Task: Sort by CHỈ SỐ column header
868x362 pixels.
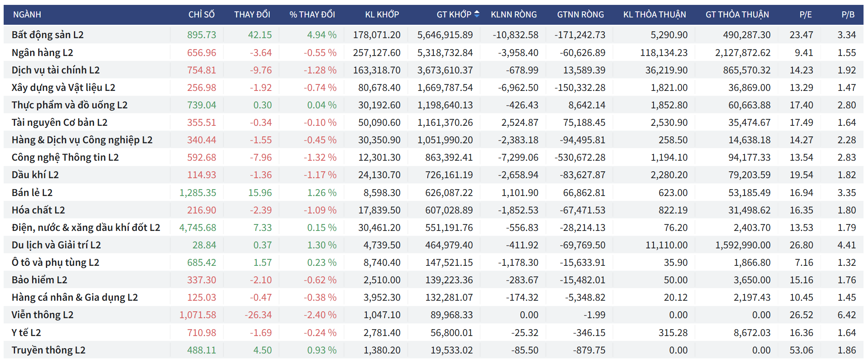Action: [x=201, y=15]
